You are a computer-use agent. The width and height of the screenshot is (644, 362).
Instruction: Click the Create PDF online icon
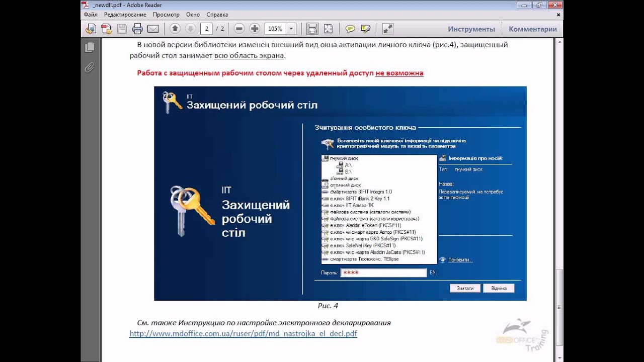pyautogui.click(x=106, y=29)
